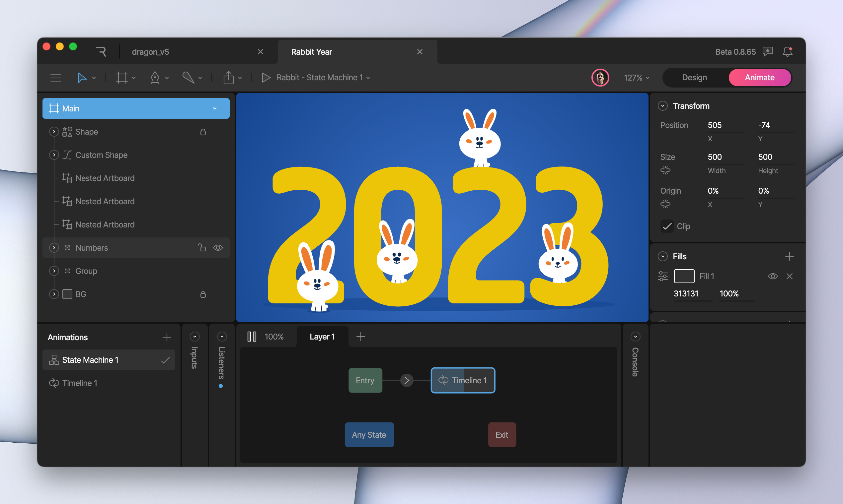Image resolution: width=843 pixels, height=504 pixels.
Task: Close the Rabbit Year tab
Action: coord(420,52)
